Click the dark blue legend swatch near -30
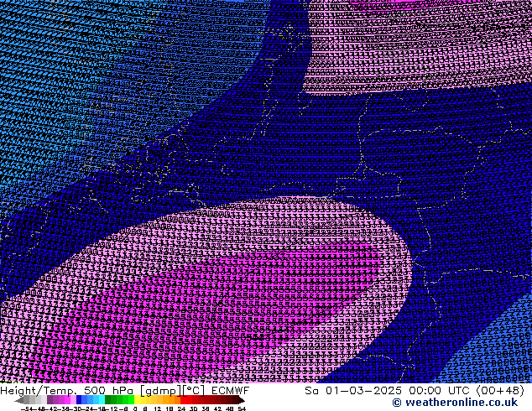This screenshot has height=411, width=532. tap(79, 400)
